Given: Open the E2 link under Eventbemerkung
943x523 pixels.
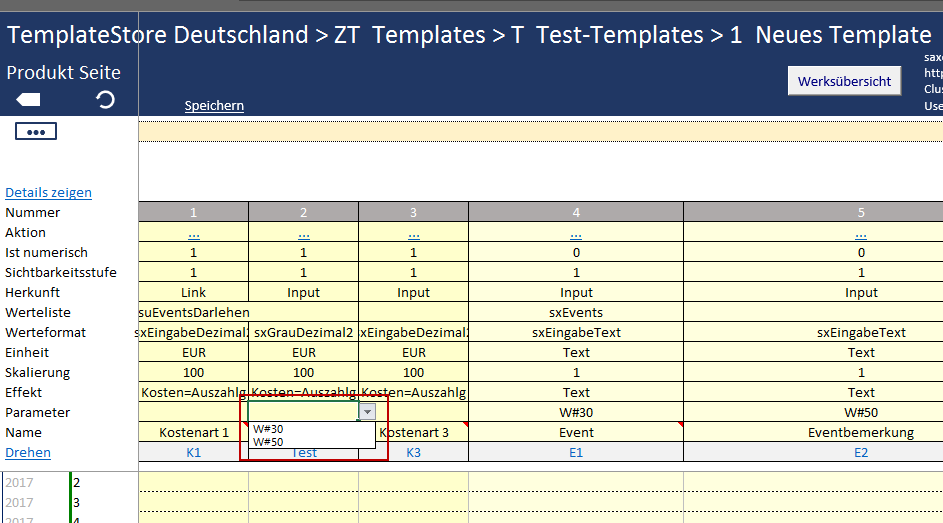Looking at the screenshot, I should pyautogui.click(x=860, y=453).
